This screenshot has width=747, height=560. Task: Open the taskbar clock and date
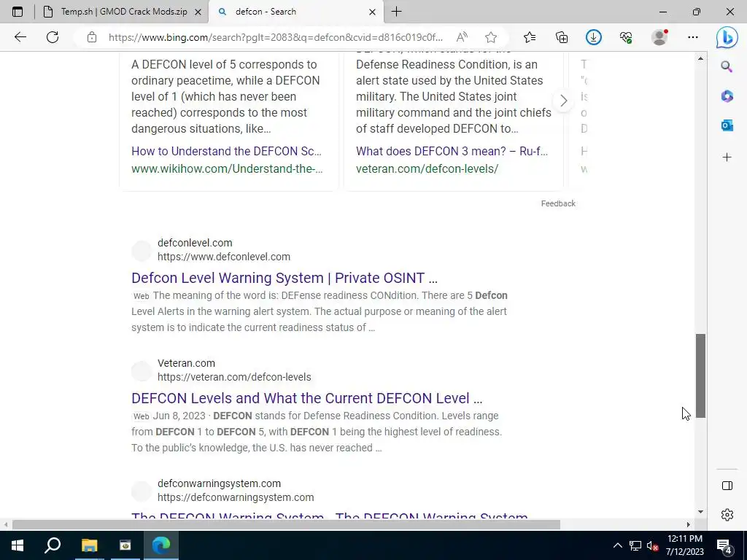click(x=684, y=545)
